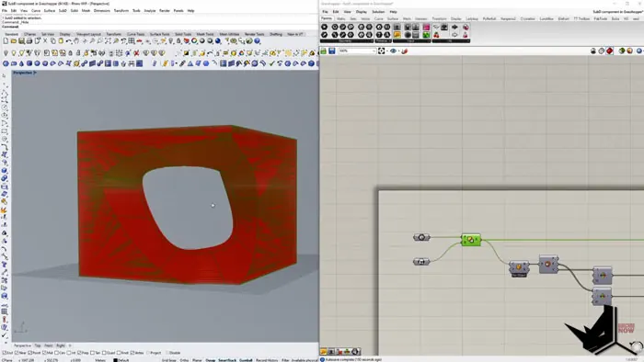Enable the Int osnap checkbox
The image size is (644, 362).
[x=69, y=353]
